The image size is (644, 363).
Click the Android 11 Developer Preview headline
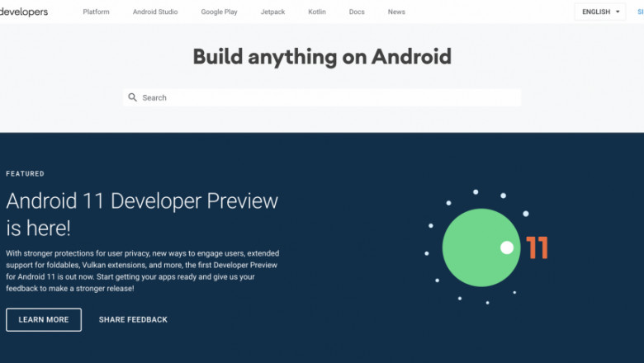coord(142,214)
